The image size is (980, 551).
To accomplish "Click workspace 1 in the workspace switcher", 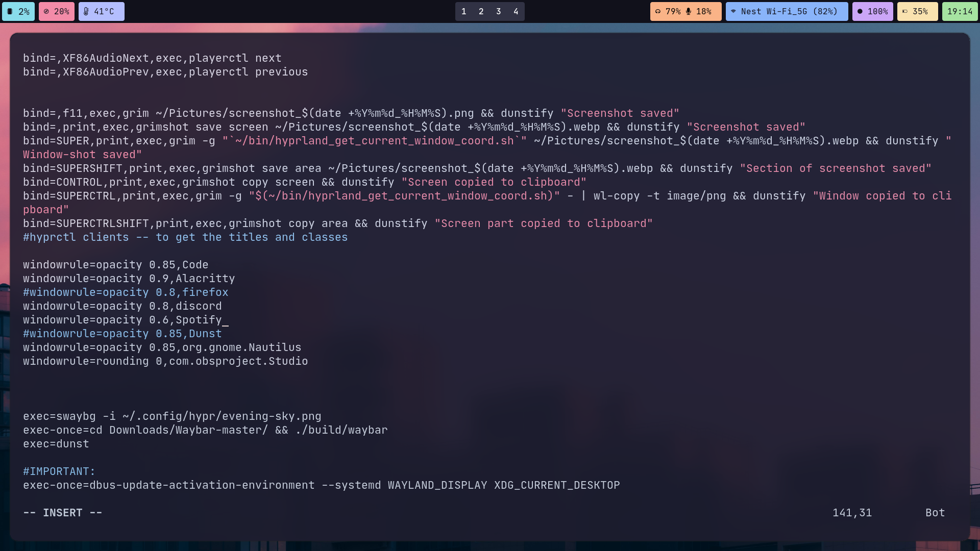I will (463, 11).
